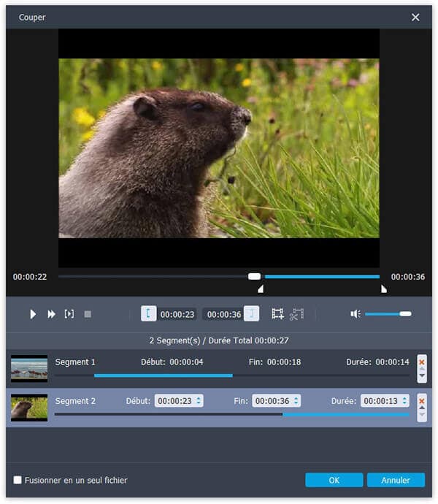This screenshot has height=504, width=438.
Task: Set segment start with the left bracket button
Action: pyautogui.click(x=148, y=313)
